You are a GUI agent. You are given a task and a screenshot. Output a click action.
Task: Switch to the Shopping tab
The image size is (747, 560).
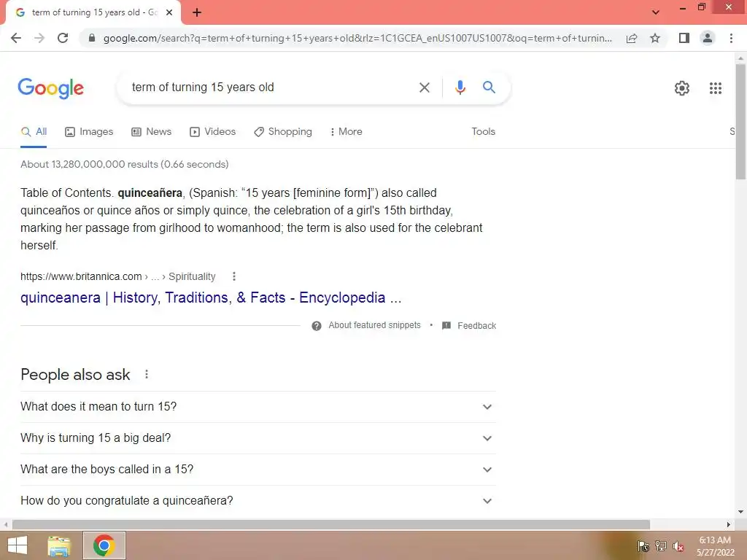click(283, 132)
